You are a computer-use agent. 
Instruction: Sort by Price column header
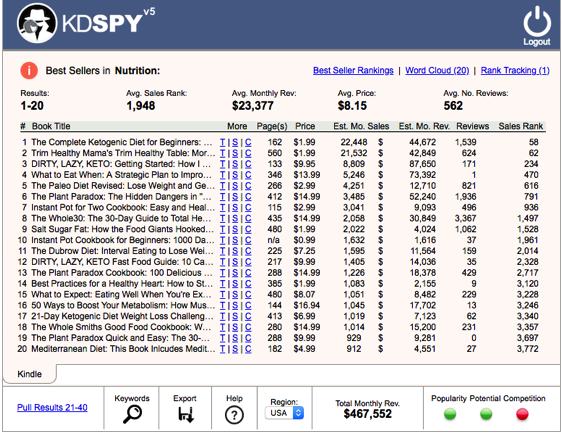point(305,126)
